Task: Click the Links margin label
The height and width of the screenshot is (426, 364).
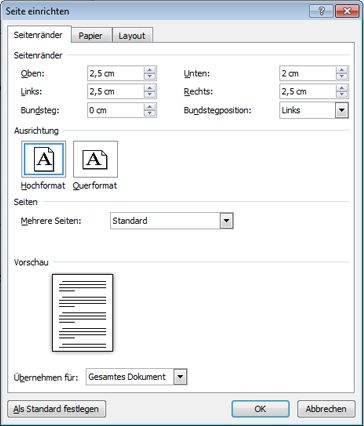Action: (x=31, y=92)
